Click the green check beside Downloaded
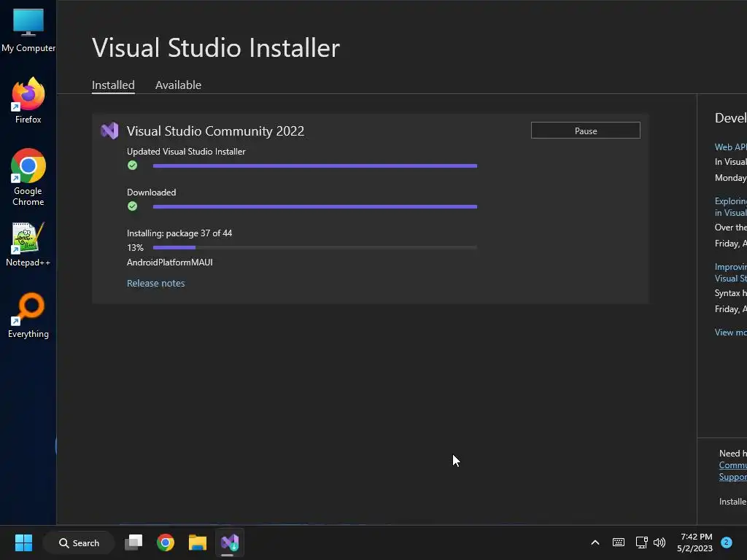747x560 pixels. pyautogui.click(x=133, y=206)
